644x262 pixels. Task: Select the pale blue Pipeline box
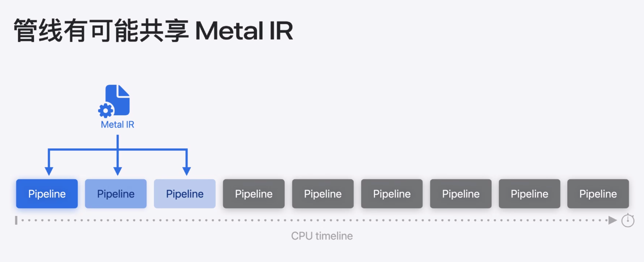tap(185, 194)
